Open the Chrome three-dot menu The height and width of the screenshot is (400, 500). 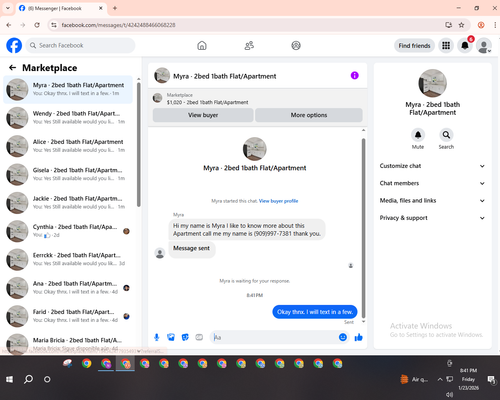[495, 25]
